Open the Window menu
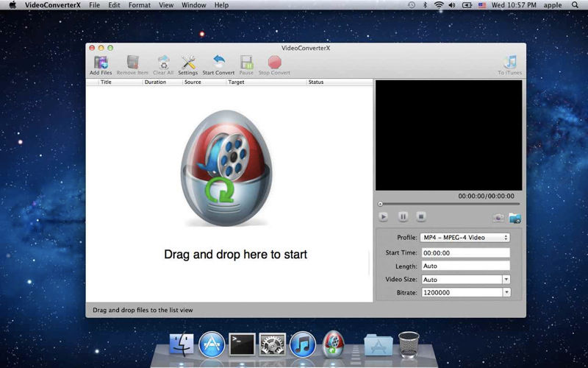The width and height of the screenshot is (588, 368). 194,5
